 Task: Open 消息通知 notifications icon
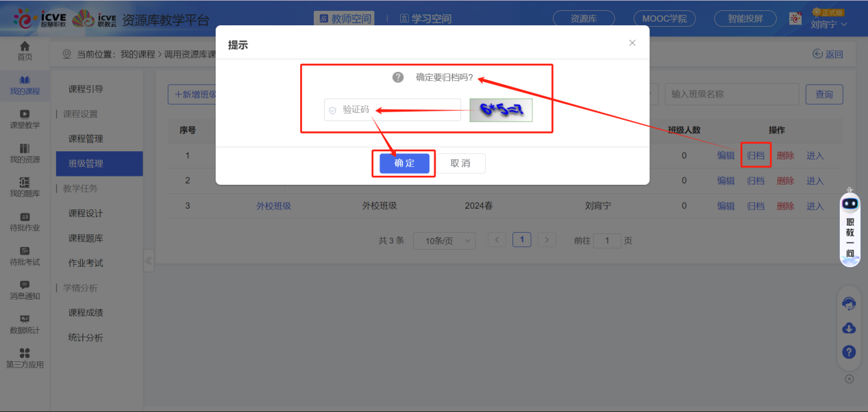click(x=25, y=290)
